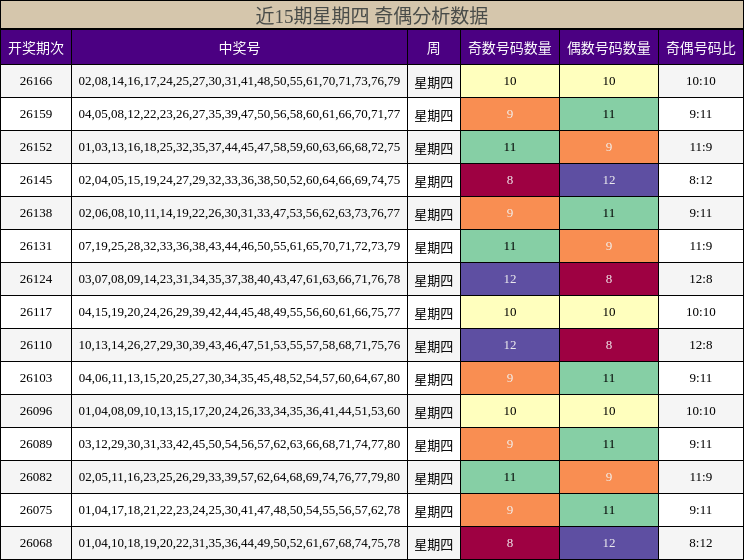Screen dimensions: 744x560
Task: Click the 星期四 cell in row 26166
Action: (434, 82)
